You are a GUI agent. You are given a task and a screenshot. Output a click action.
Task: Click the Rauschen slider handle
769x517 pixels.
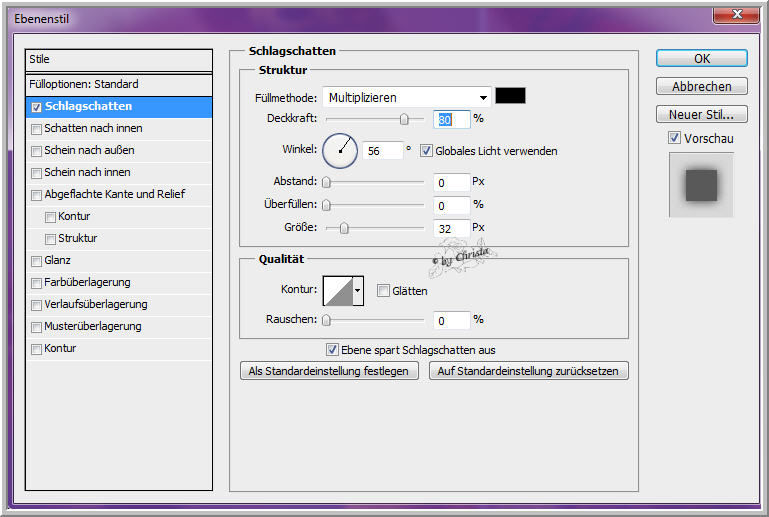(x=326, y=320)
